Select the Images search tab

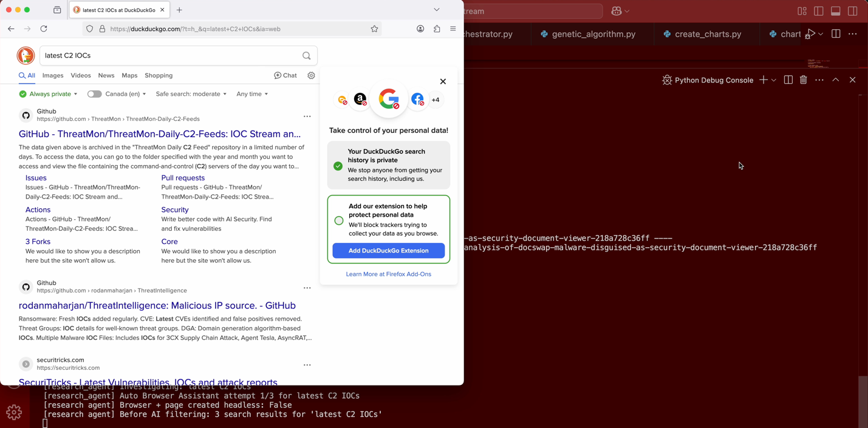point(53,75)
